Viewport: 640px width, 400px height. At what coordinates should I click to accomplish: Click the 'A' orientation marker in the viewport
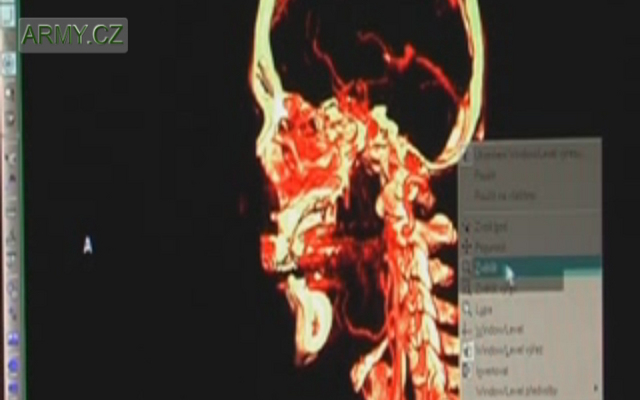[88, 246]
